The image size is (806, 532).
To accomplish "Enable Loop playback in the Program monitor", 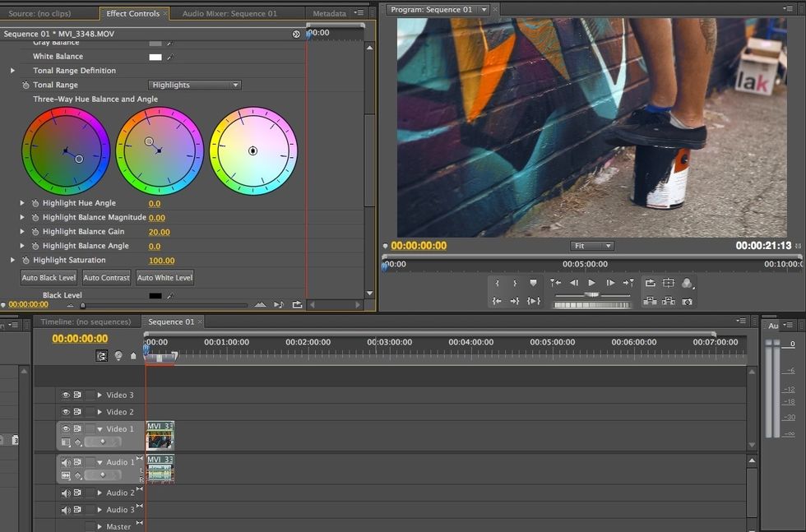I will click(x=651, y=281).
